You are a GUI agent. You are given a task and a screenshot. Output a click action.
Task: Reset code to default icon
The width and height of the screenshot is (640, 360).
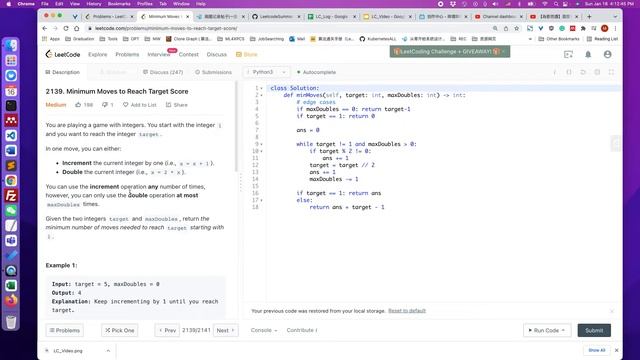[583, 72]
